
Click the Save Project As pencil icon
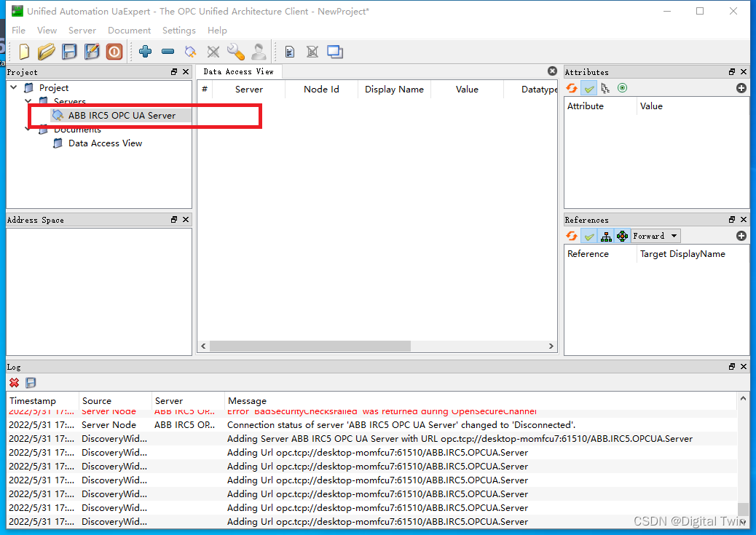pos(92,51)
